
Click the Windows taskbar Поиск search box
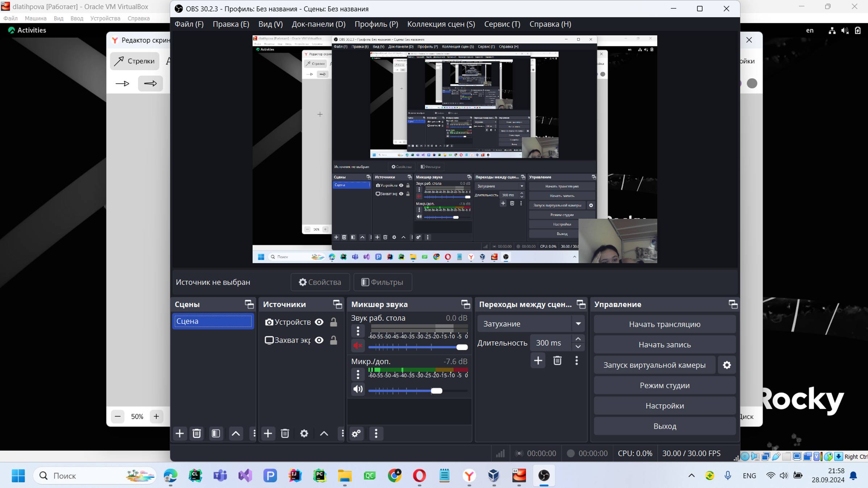click(x=95, y=475)
